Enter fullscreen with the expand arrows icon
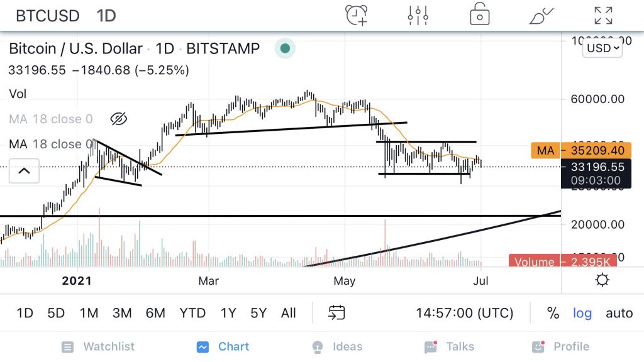This screenshot has height=362, width=644. point(603,15)
